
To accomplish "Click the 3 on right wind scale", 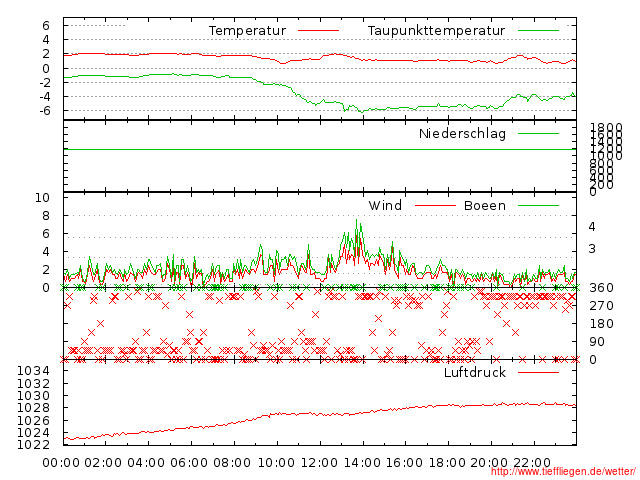I will point(592,249).
